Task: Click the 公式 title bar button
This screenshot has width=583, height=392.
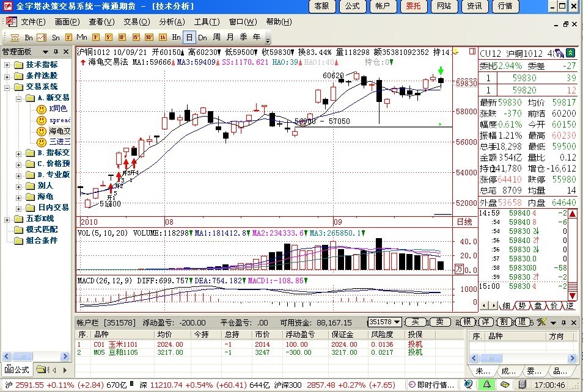Action: point(352,6)
